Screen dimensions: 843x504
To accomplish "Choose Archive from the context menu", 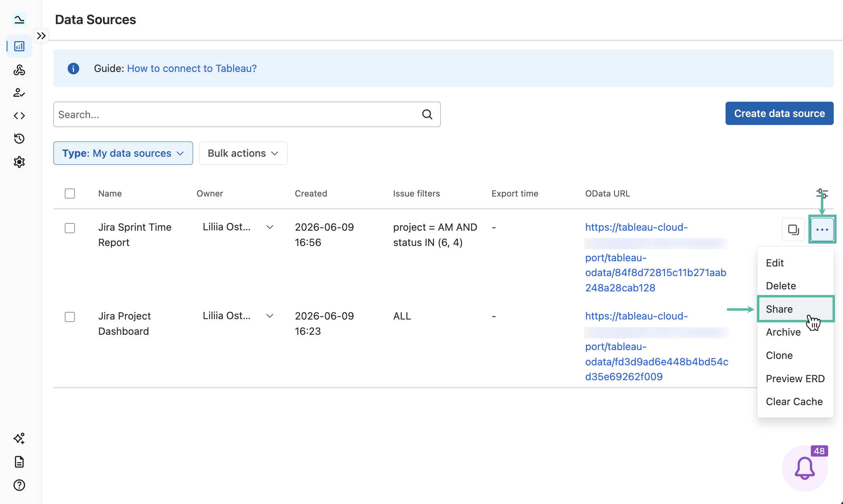I will click(796, 332).
